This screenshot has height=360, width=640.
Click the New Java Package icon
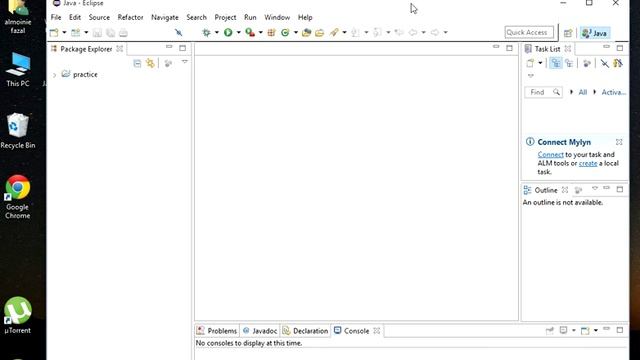[x=271, y=33]
